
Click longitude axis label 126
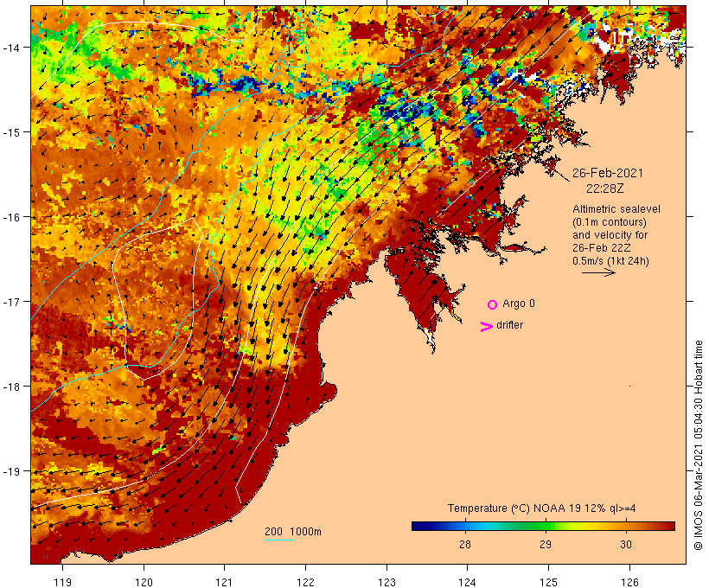click(629, 582)
